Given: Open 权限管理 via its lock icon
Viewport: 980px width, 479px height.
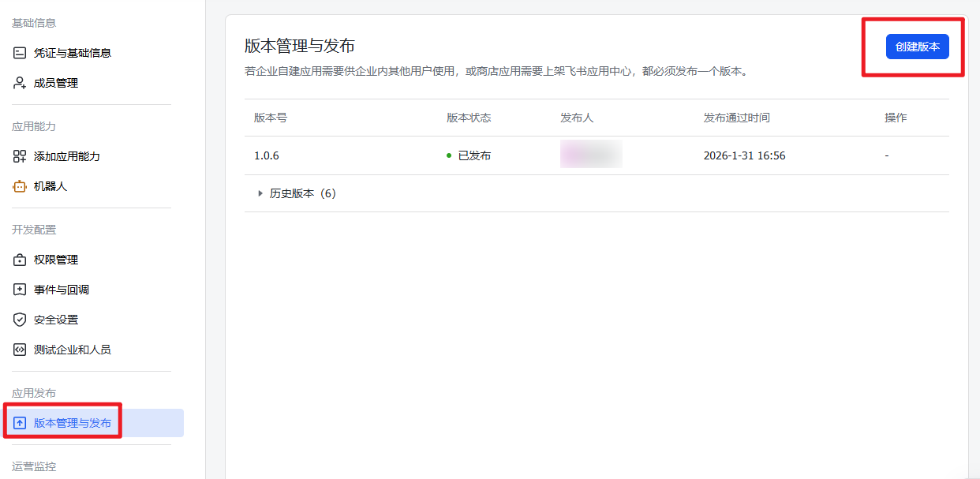Looking at the screenshot, I should pyautogui.click(x=20, y=260).
